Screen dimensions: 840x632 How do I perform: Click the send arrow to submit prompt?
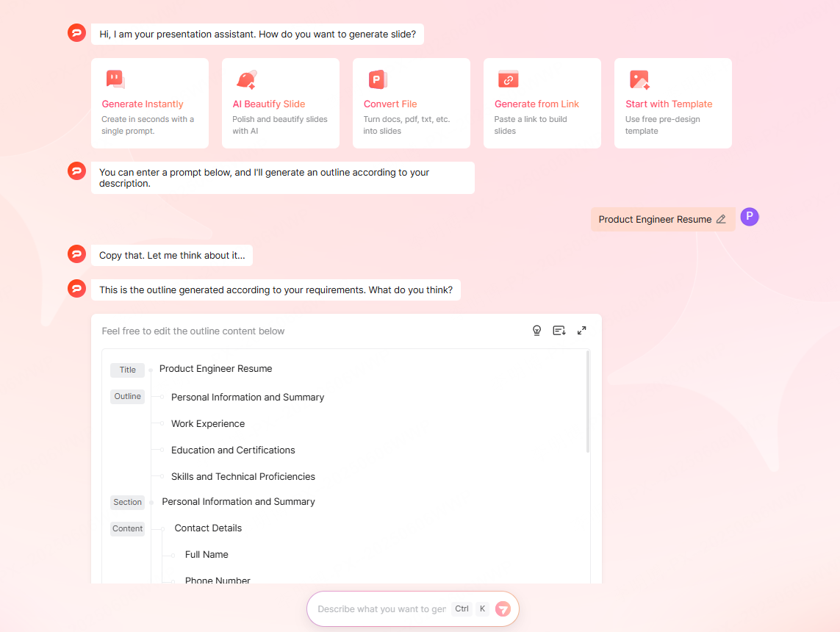503,608
